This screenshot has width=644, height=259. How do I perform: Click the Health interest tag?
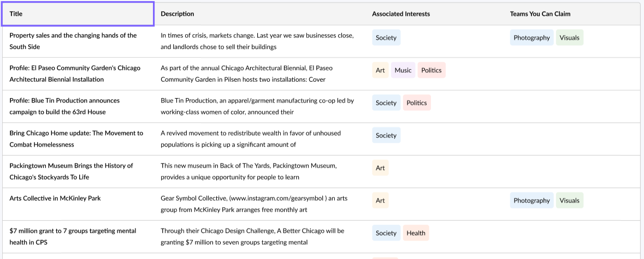(x=416, y=233)
